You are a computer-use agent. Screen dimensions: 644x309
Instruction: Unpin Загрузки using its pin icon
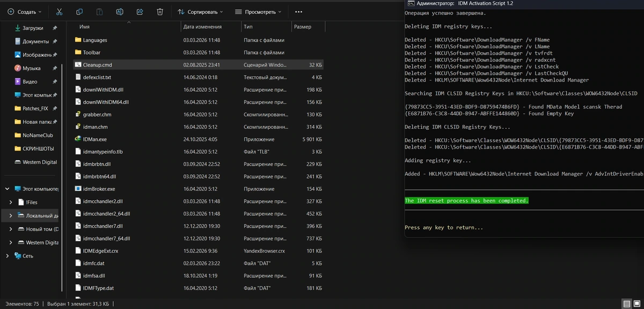(x=55, y=28)
